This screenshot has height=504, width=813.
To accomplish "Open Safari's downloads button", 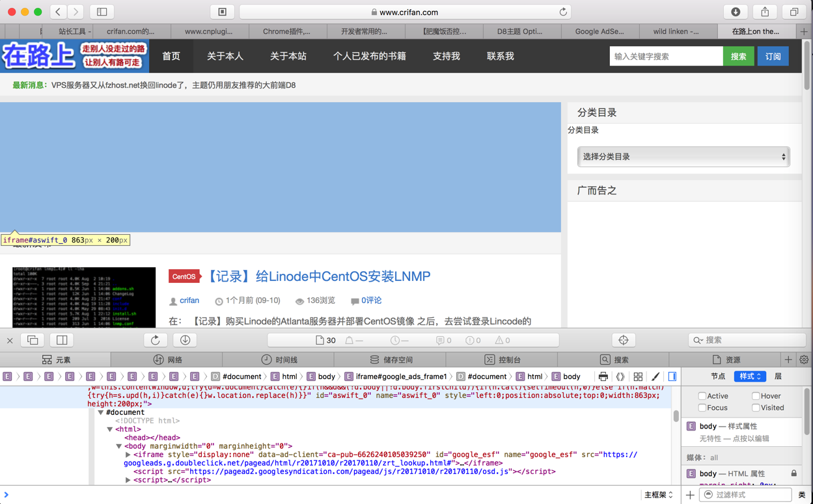I will click(x=736, y=12).
